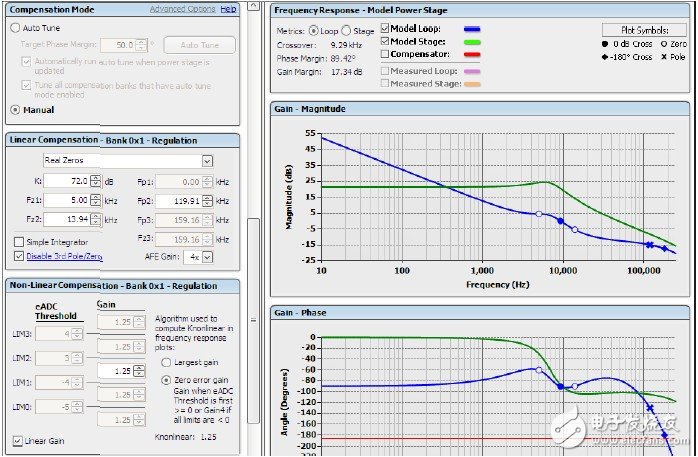Click the Plot Symbols button

pyautogui.click(x=645, y=31)
